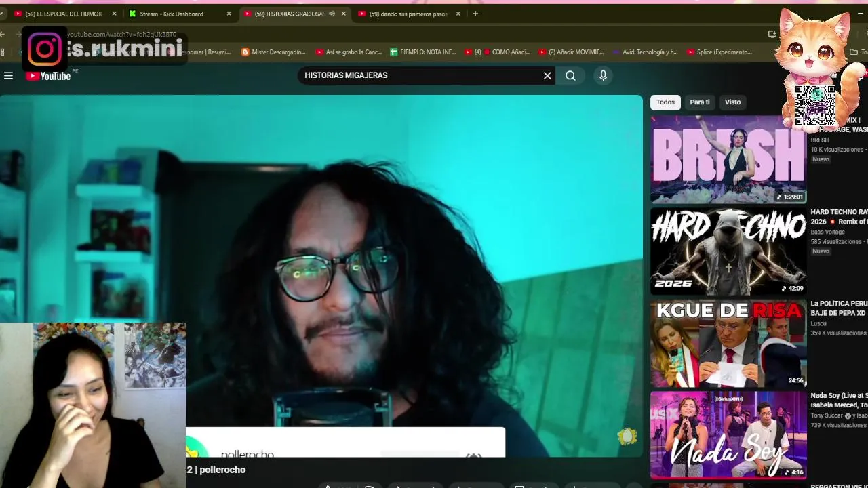The image size is (868, 488).
Task: Open the Así se grabo la Canc... bookmark
Action: (x=349, y=52)
